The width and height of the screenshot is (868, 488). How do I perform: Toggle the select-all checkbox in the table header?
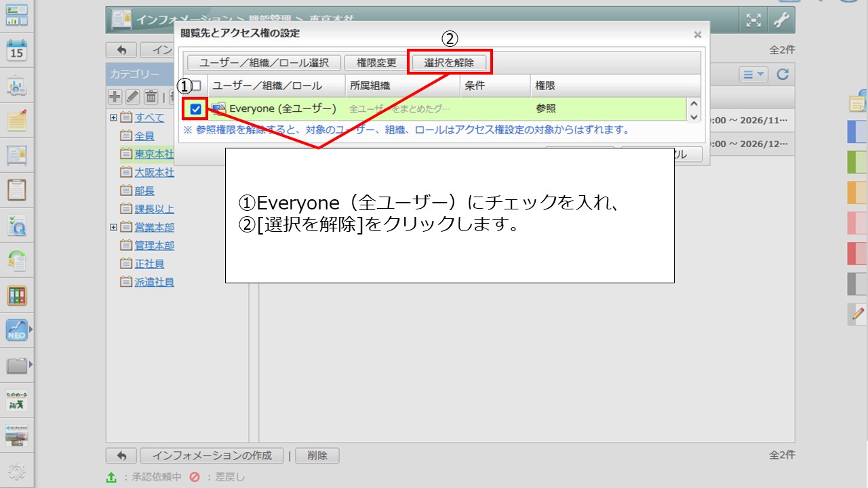[x=196, y=85]
